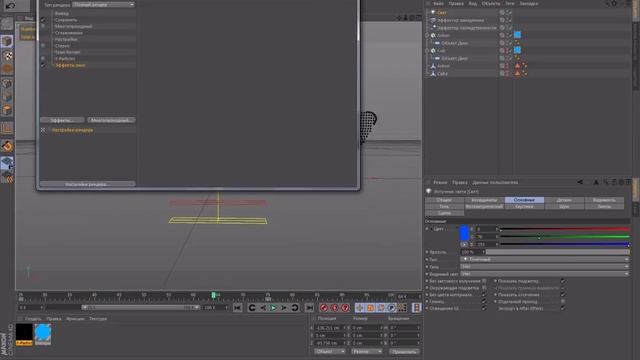Toggle Освещение GI checkbox
The height and width of the screenshot is (360, 640).
(484, 309)
